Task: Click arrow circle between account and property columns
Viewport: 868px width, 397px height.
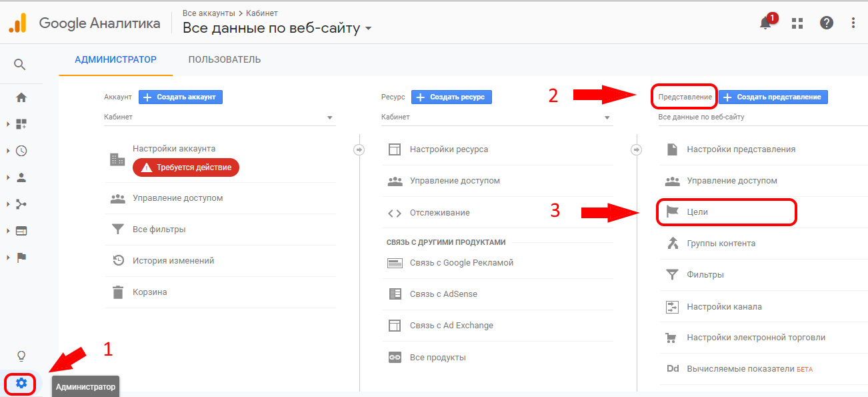Action: 359,149
